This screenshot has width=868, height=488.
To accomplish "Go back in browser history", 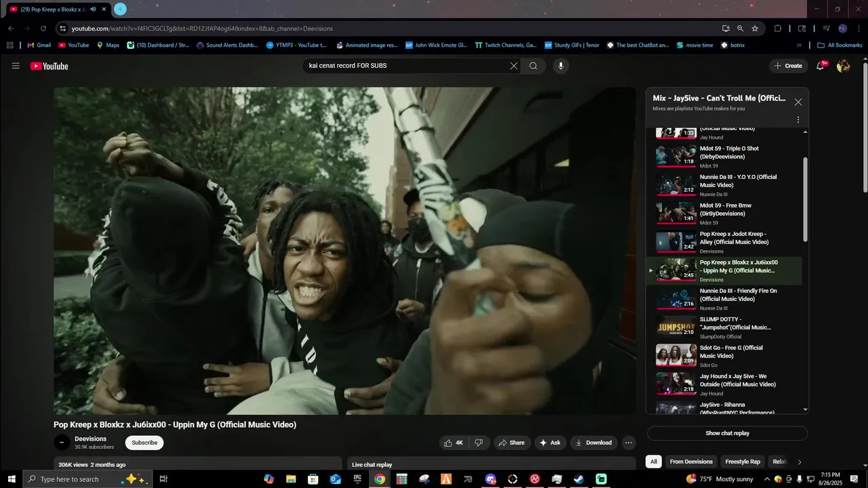I will click(11, 28).
